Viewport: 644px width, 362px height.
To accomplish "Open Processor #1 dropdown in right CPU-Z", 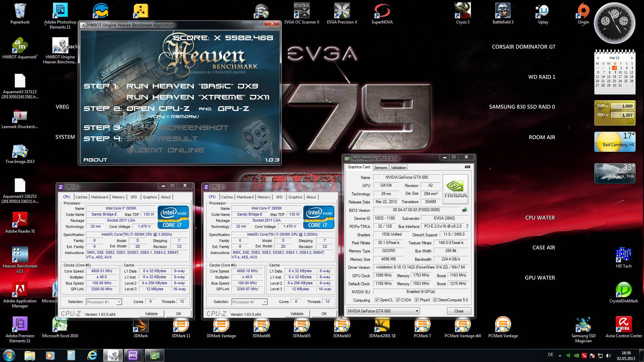I will (249, 302).
